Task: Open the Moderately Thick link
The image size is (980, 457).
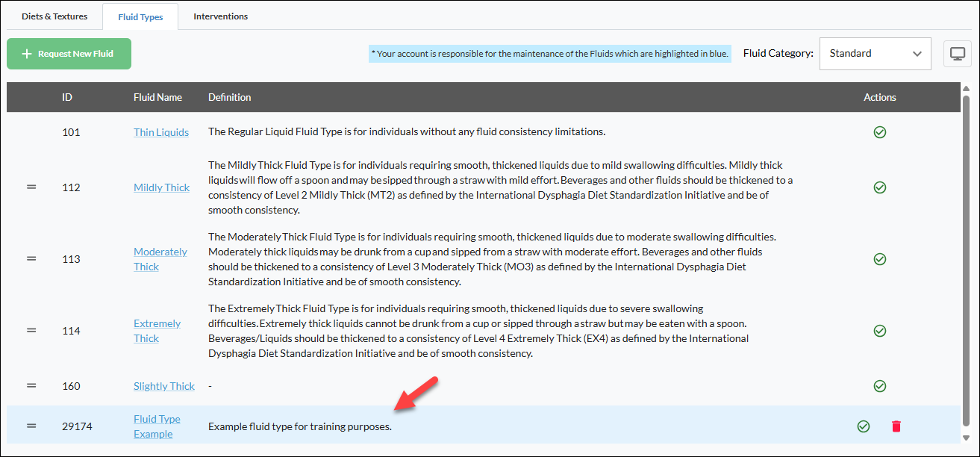Action: (160, 259)
